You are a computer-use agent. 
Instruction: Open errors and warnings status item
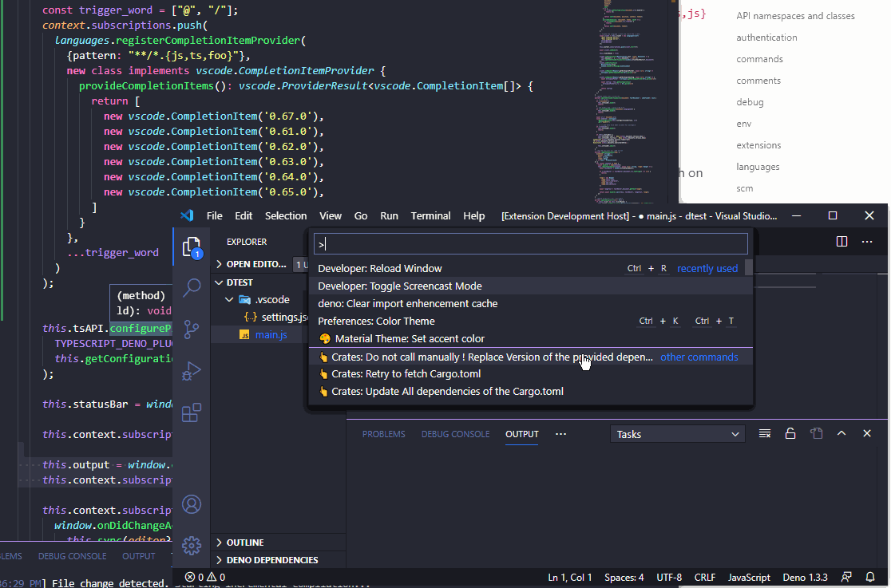205,577
